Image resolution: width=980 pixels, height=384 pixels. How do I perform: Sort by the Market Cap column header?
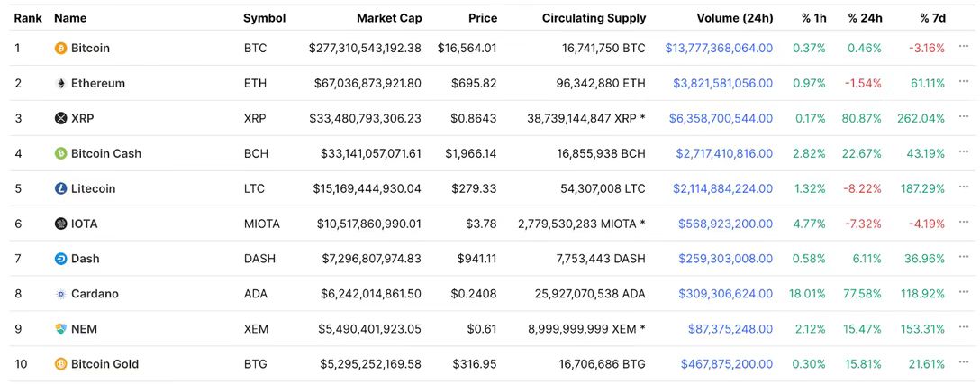pos(389,18)
